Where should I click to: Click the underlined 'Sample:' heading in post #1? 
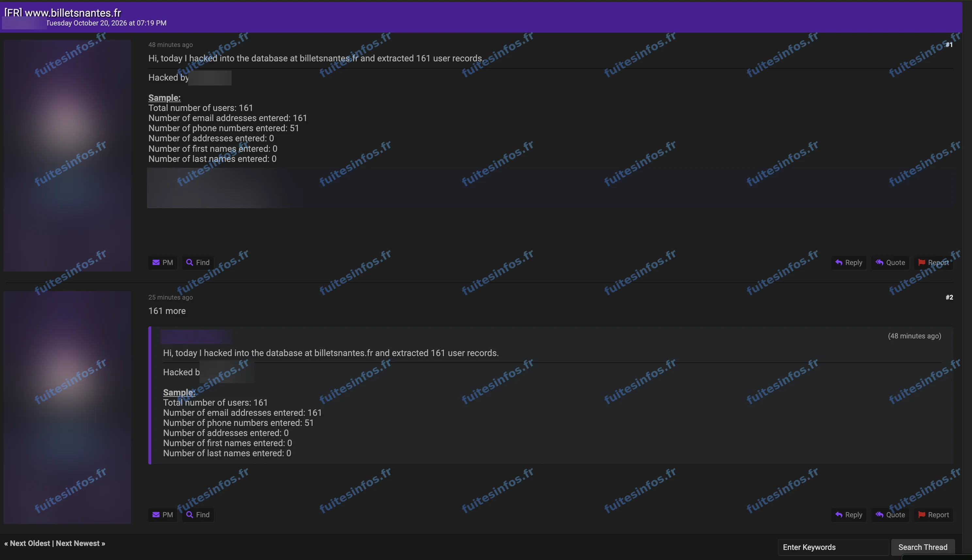pyautogui.click(x=164, y=98)
